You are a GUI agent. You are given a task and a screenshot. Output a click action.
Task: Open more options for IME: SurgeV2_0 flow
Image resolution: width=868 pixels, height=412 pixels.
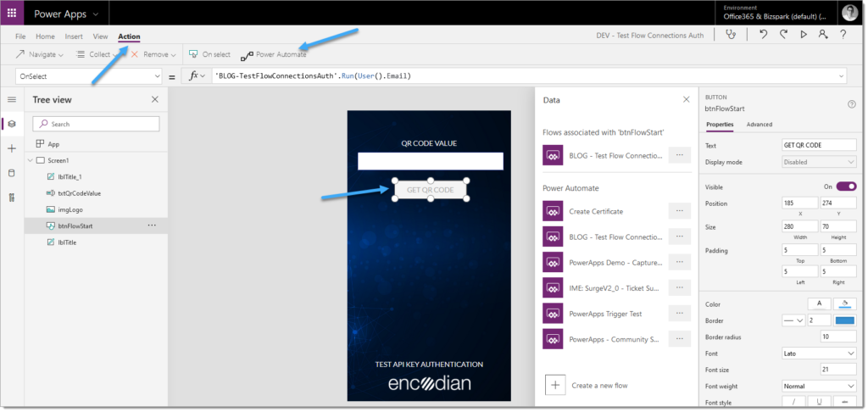click(x=680, y=287)
